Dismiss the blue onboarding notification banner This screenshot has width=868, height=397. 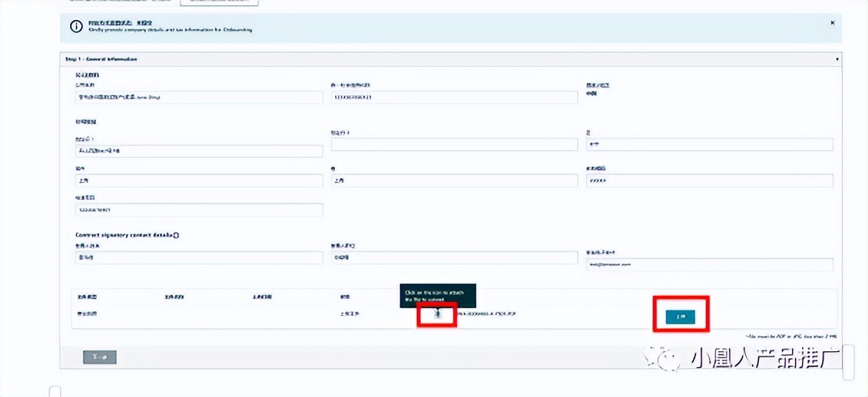click(x=831, y=23)
